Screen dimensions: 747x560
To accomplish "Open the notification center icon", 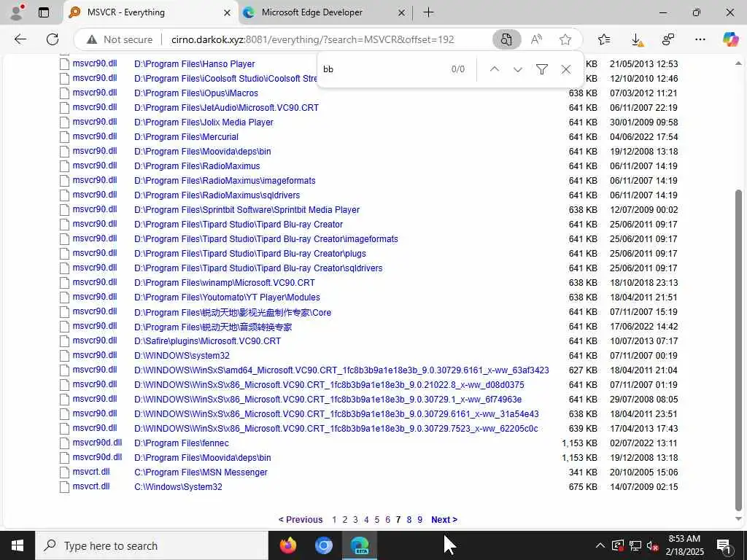I will (724, 545).
